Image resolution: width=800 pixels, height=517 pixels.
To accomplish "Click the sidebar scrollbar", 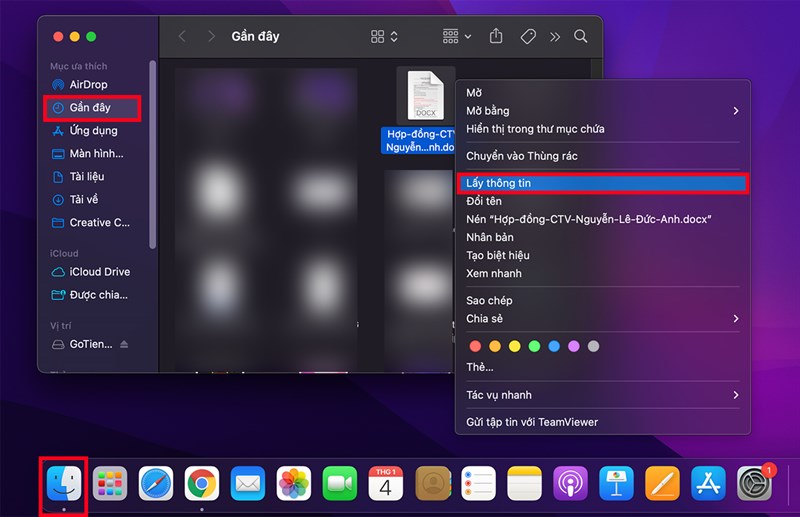I will 152,155.
